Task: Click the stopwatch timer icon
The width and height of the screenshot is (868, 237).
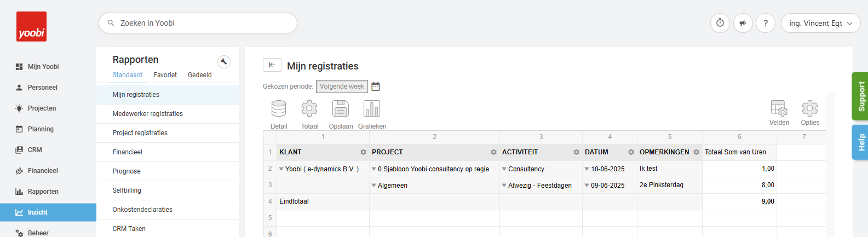Action: (x=720, y=23)
